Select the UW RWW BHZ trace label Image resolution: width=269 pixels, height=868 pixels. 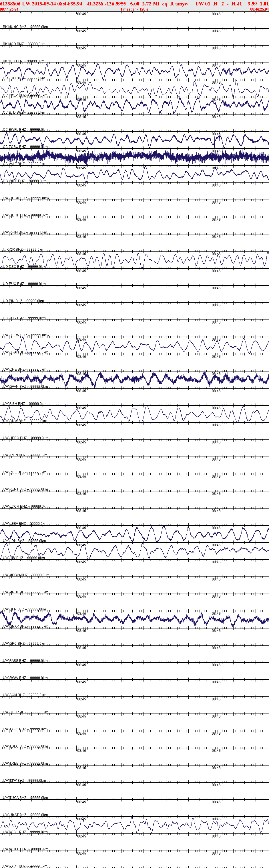pyautogui.click(x=25, y=678)
